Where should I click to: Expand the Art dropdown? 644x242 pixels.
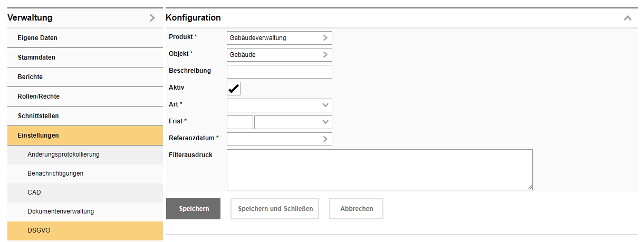tap(325, 105)
